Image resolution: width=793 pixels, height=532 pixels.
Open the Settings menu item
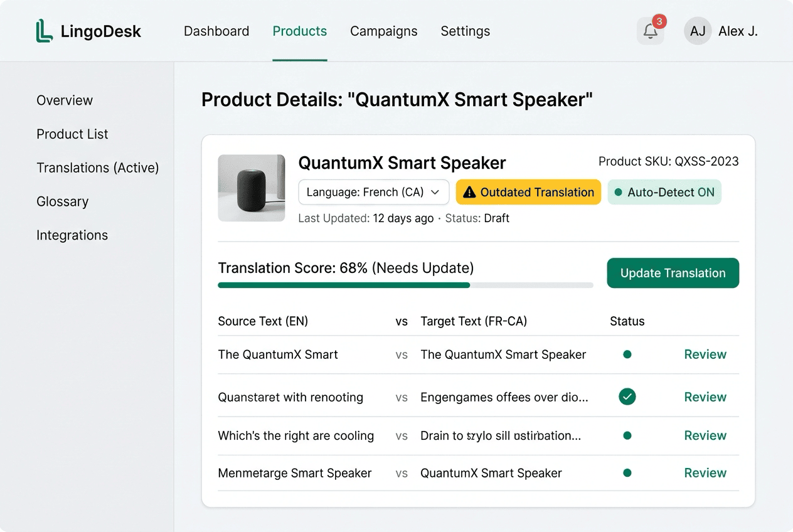click(x=465, y=31)
